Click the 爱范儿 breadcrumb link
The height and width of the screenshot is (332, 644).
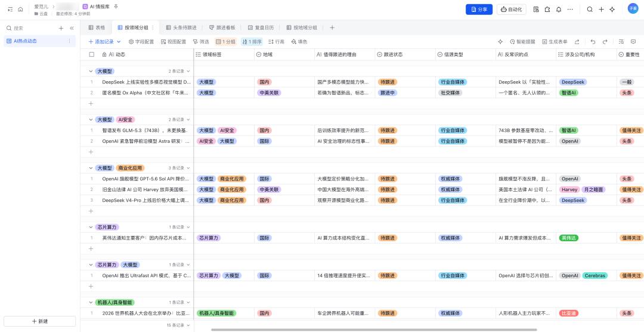(x=41, y=7)
